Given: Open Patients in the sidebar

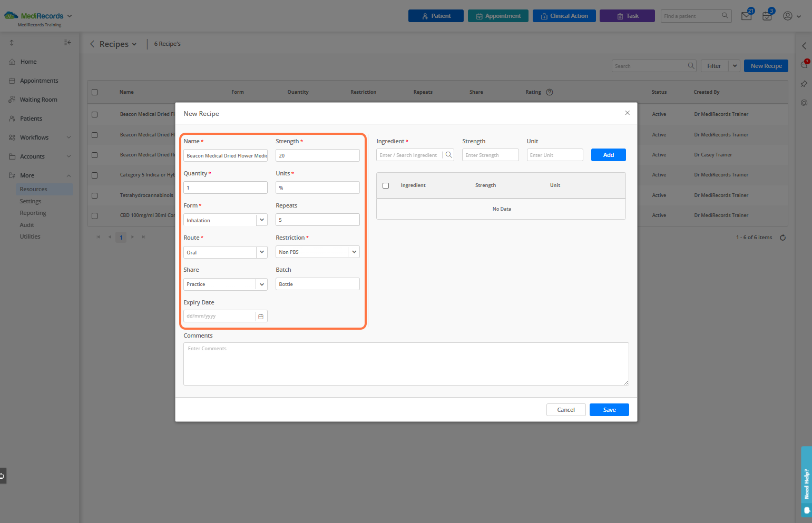Looking at the screenshot, I should 31,119.
